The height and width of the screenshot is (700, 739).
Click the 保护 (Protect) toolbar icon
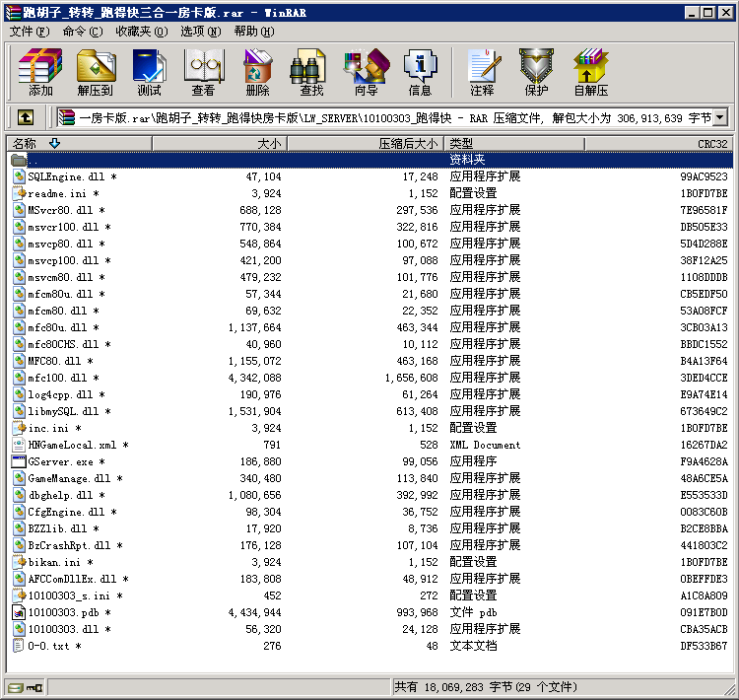point(536,72)
